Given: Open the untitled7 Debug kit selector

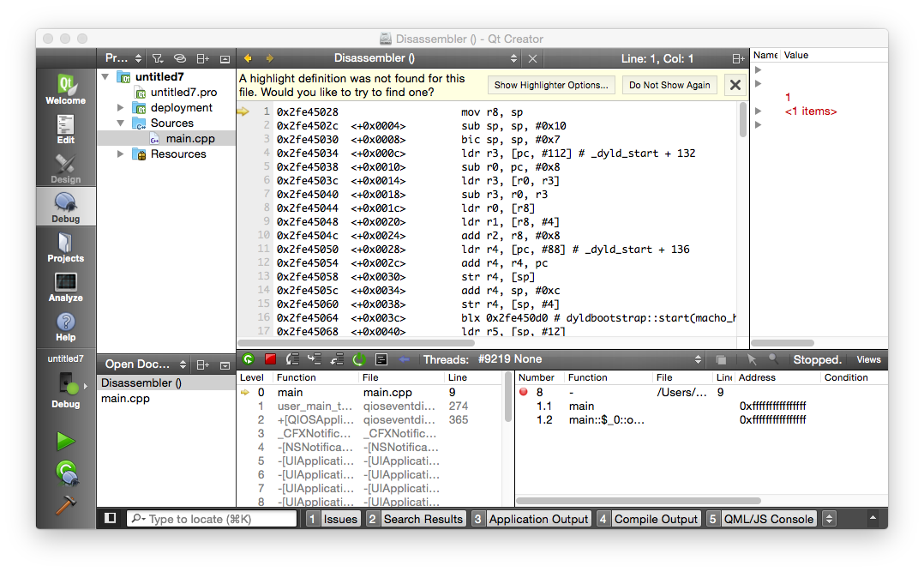Looking at the screenshot, I should click(x=65, y=382).
